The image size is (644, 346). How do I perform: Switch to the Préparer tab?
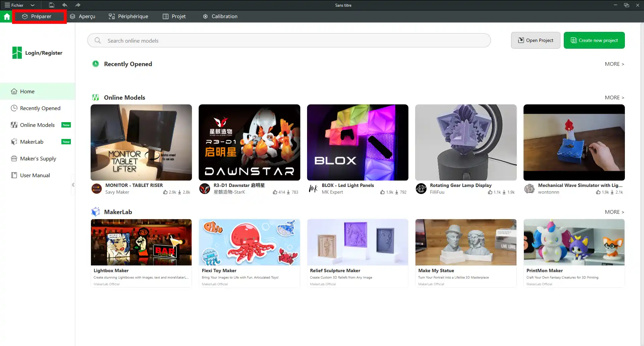(39, 16)
